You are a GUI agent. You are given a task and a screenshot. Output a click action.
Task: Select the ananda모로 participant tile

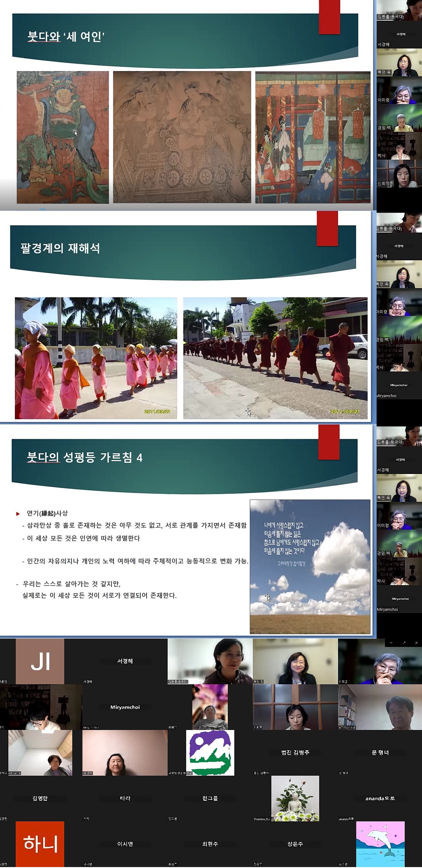380,798
